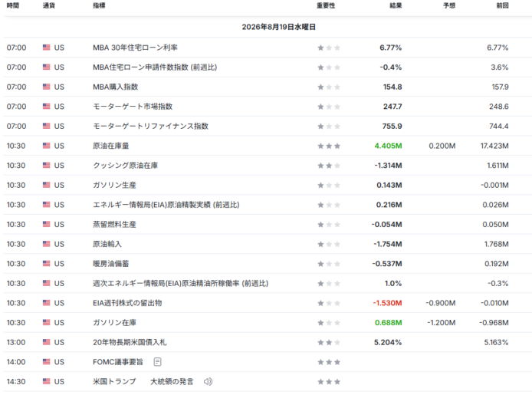
Task: Click importance stars for 20年物長期米国債入札
Action: (x=329, y=342)
